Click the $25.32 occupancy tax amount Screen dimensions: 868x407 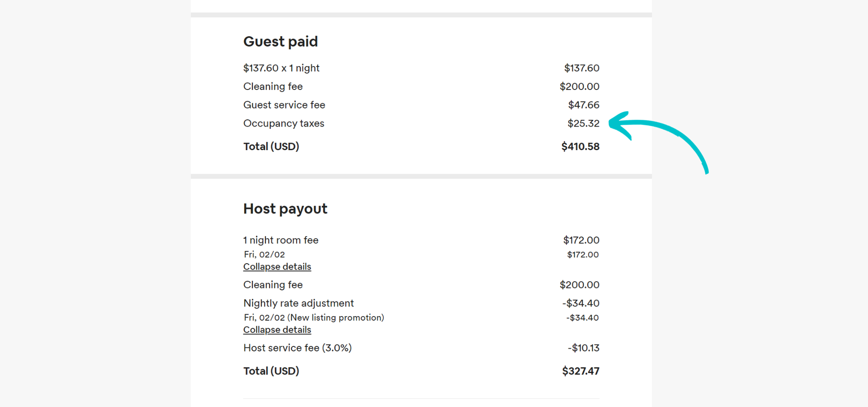(x=584, y=123)
